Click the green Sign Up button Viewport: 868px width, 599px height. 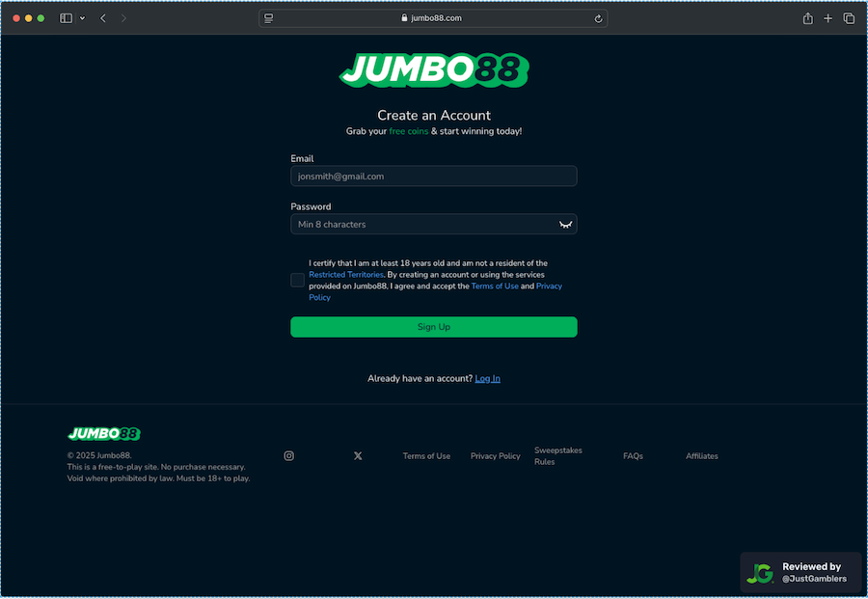[434, 327]
